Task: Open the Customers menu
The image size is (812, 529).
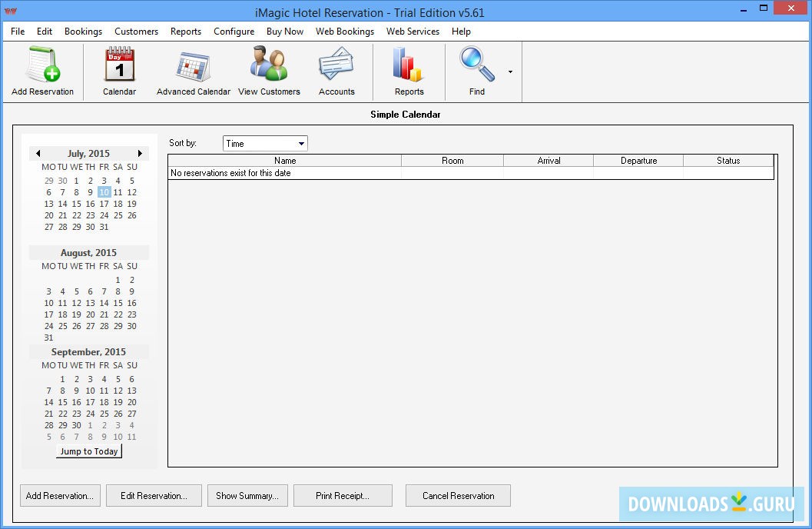Action: coord(136,31)
